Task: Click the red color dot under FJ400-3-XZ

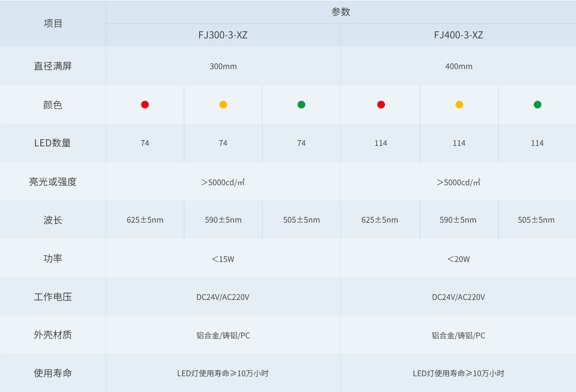Action: [381, 105]
